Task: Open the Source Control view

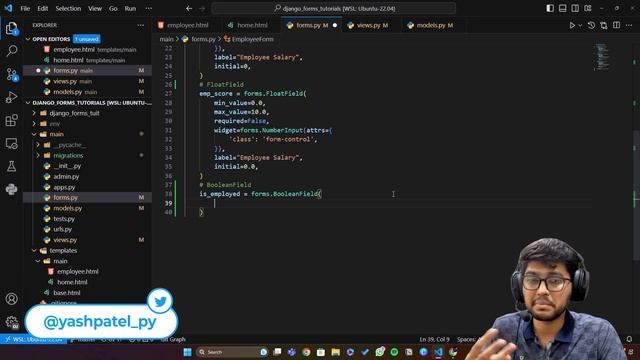Action: (11, 74)
